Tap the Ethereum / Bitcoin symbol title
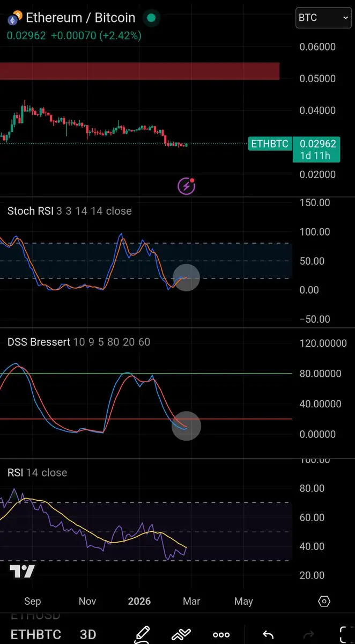The height and width of the screenshot is (644, 355). pyautogui.click(x=80, y=18)
